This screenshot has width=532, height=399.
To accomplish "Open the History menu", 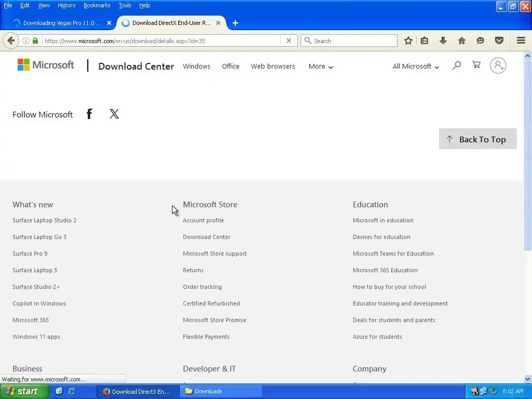I will [x=66, y=5].
